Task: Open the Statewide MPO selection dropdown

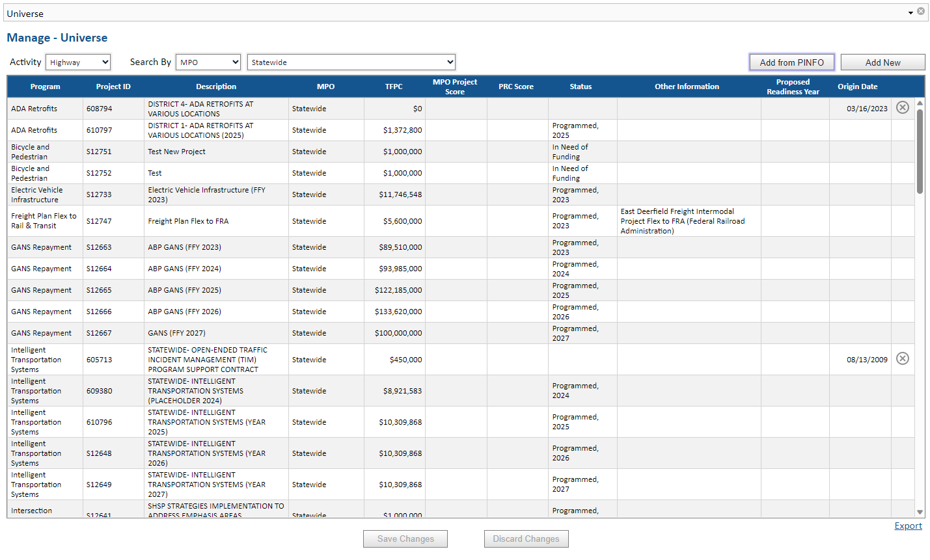Action: tap(351, 62)
